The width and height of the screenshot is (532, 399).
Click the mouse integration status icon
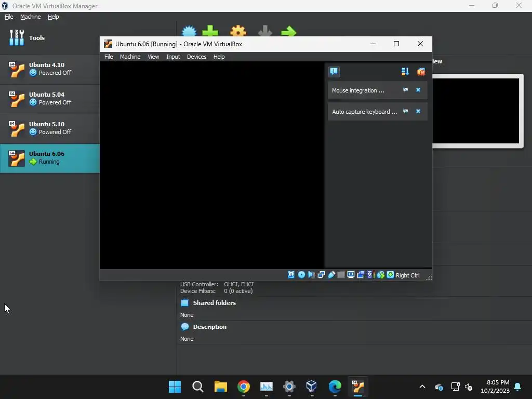point(381,275)
